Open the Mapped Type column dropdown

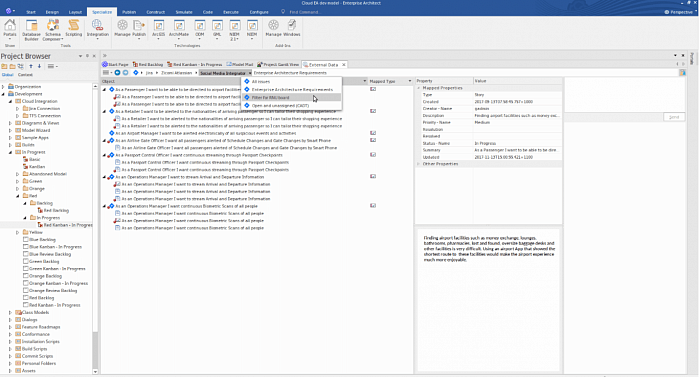[410, 81]
